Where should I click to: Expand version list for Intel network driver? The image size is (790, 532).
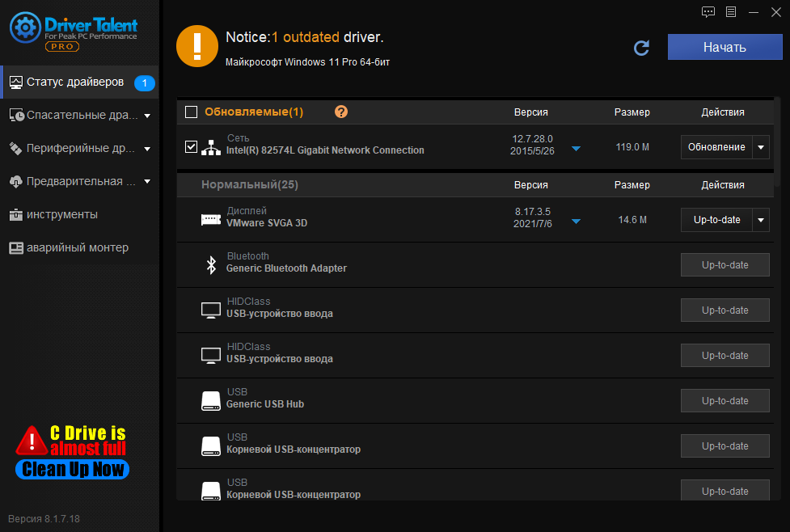pyautogui.click(x=577, y=149)
